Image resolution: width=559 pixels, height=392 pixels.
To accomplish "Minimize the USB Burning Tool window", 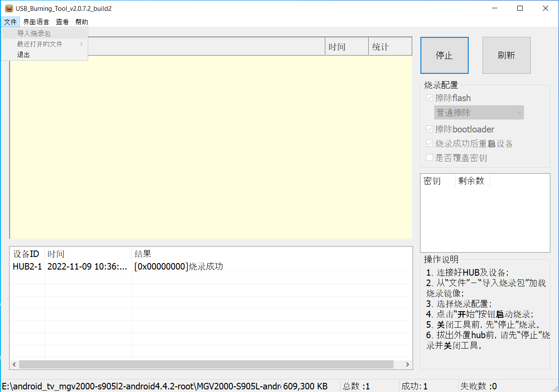I will pos(494,8).
